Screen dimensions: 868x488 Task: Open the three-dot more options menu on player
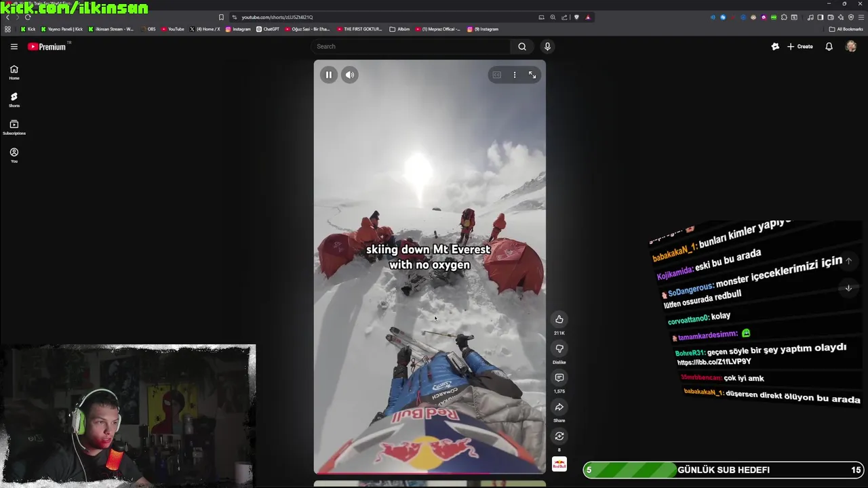[515, 75]
